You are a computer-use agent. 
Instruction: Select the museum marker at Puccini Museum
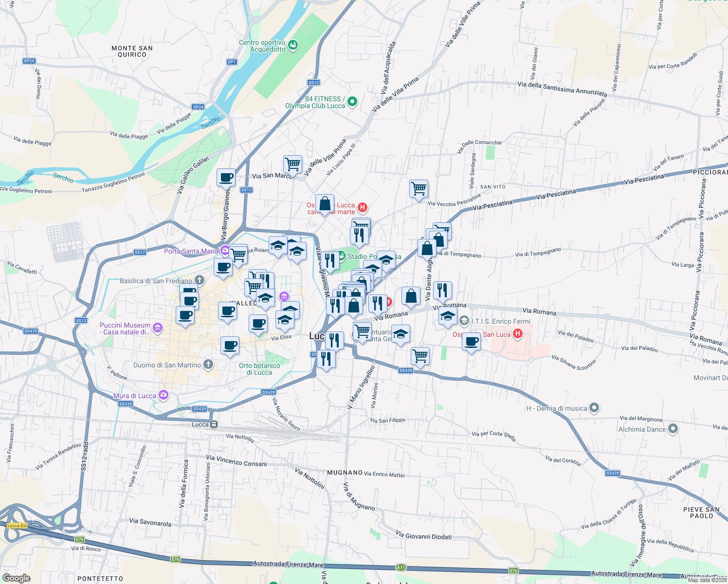point(158,328)
